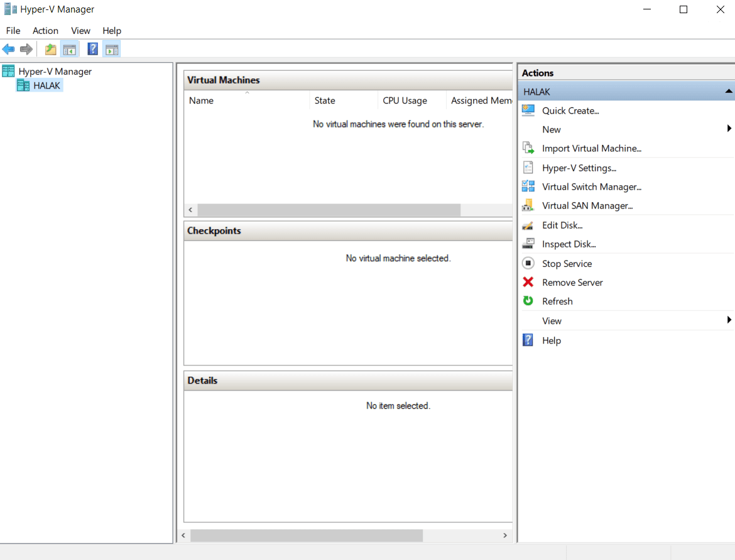This screenshot has width=735, height=560.
Task: Toggle the console tree pane visibility icon
Action: coord(69,48)
